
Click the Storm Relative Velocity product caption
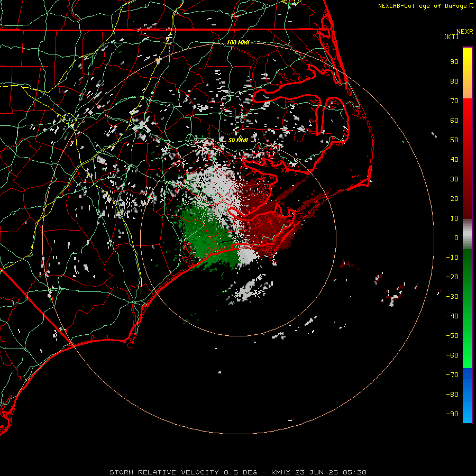point(164,472)
